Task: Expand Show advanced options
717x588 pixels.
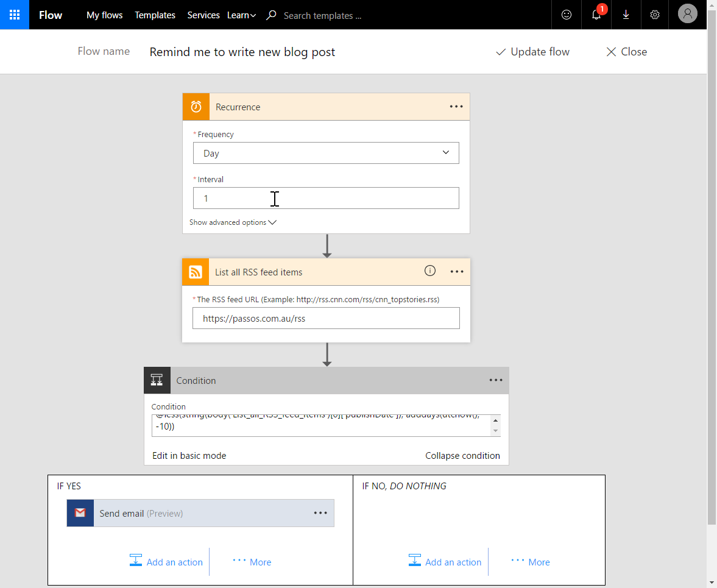Action: [233, 222]
